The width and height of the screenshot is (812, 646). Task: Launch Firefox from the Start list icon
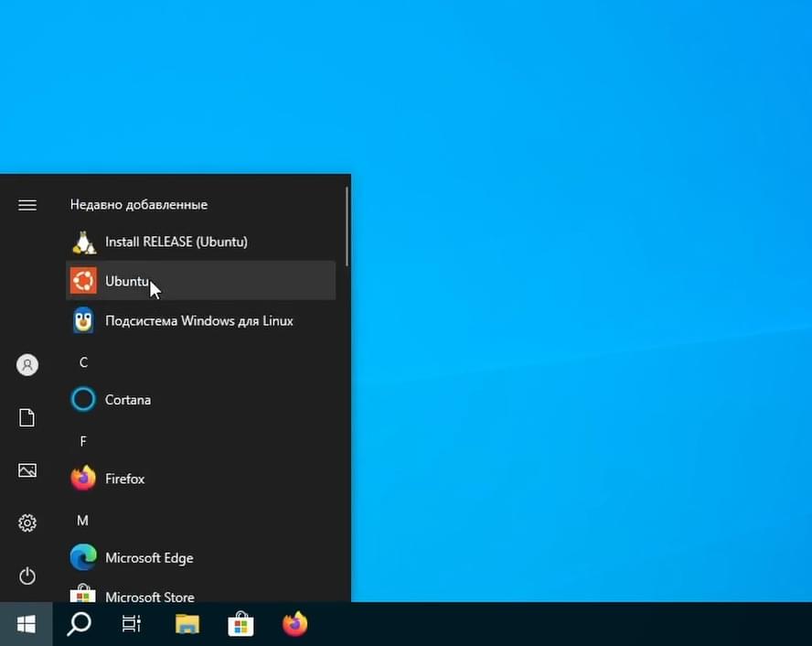pos(83,479)
